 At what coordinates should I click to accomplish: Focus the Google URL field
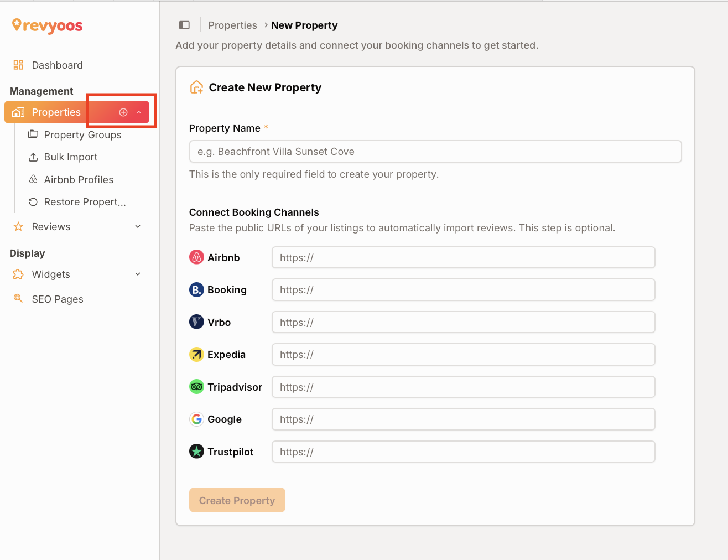[464, 419]
